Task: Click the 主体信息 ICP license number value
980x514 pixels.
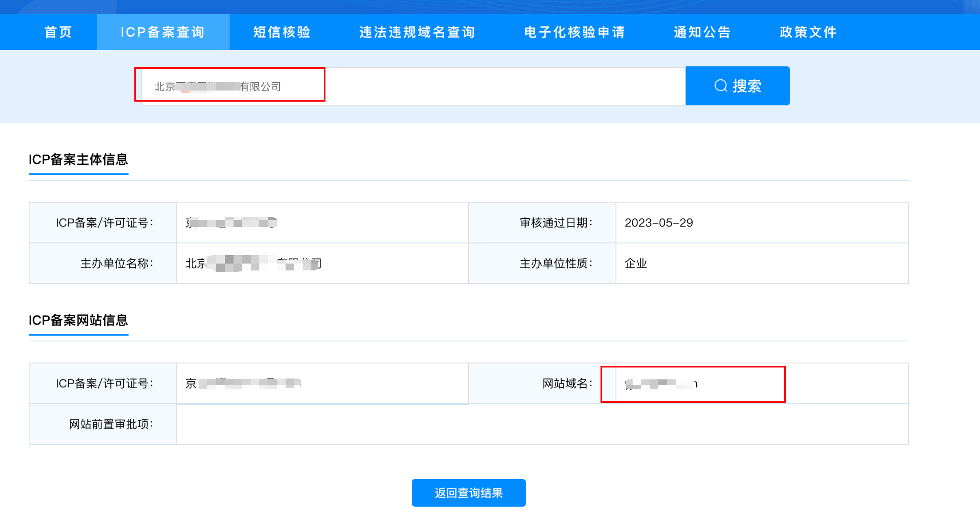Action: (x=231, y=223)
